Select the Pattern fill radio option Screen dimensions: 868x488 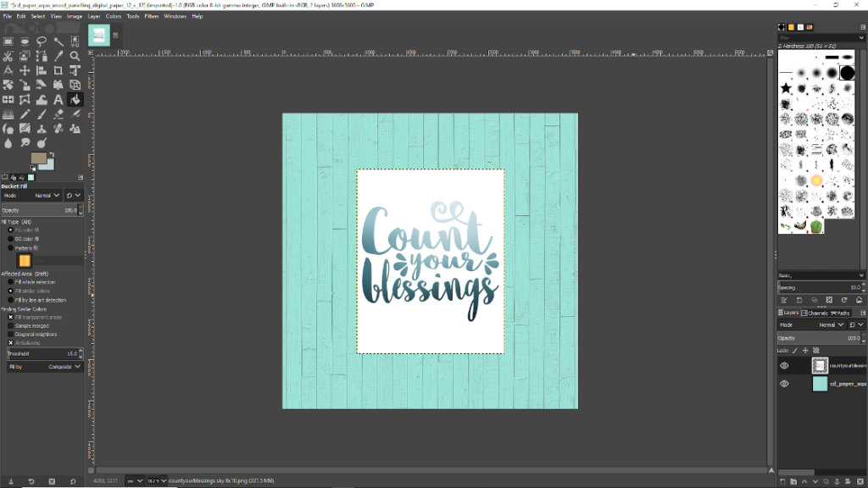(x=11, y=248)
